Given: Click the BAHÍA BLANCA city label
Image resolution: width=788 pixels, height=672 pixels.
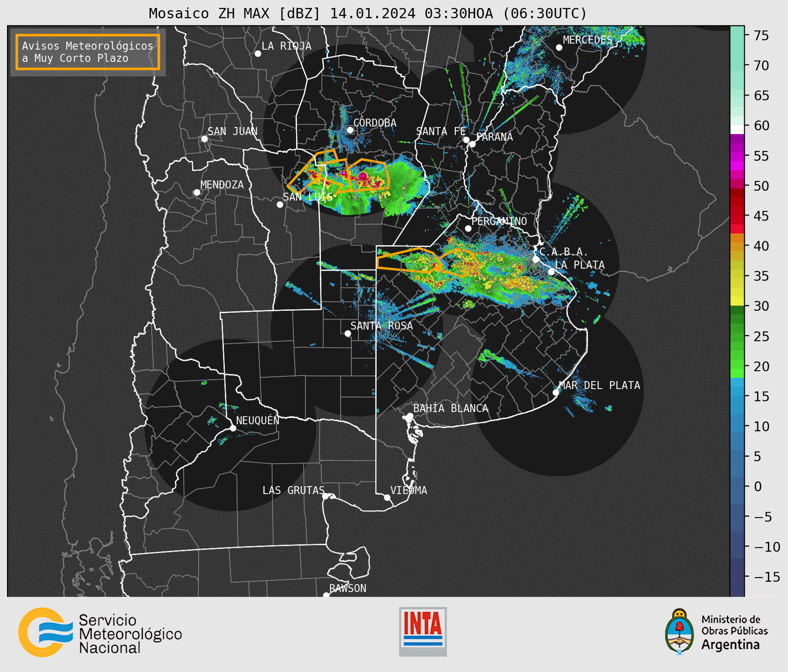Looking at the screenshot, I should click(451, 408).
